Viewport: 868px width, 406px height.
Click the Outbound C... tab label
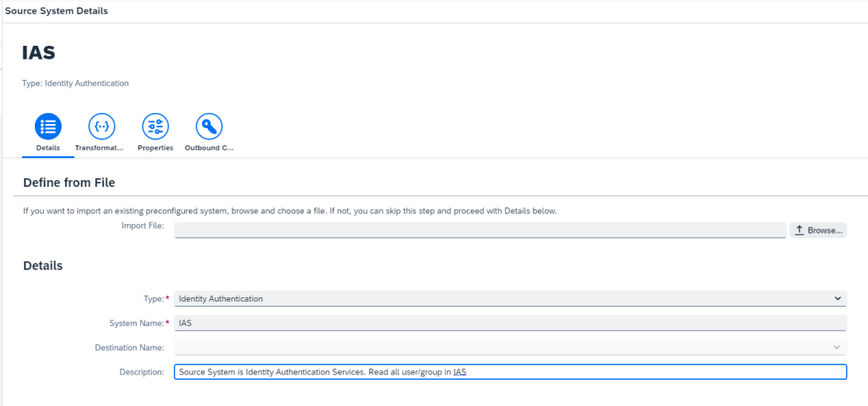click(209, 148)
